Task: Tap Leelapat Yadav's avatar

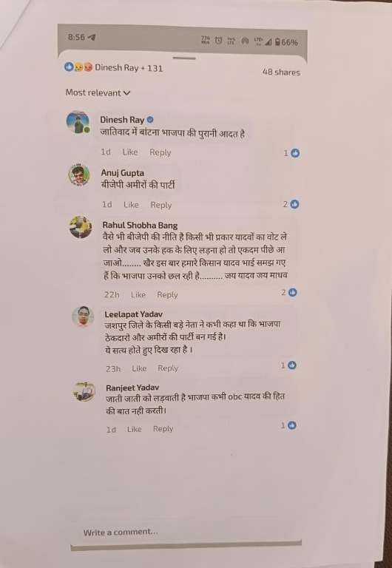Action: point(83,317)
